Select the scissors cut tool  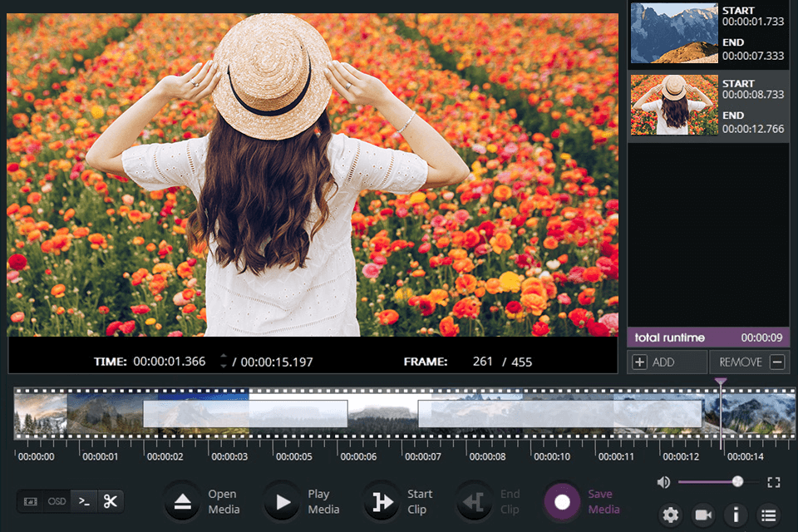(110, 501)
